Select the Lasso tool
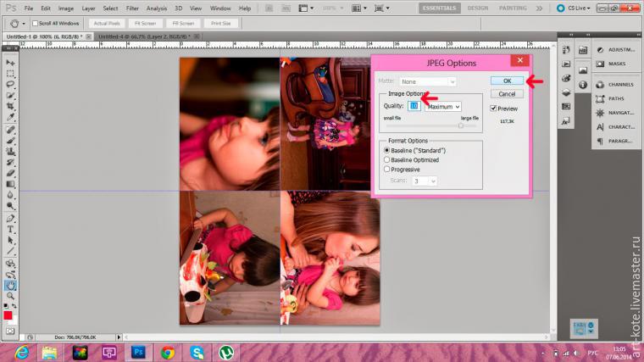 click(x=11, y=85)
